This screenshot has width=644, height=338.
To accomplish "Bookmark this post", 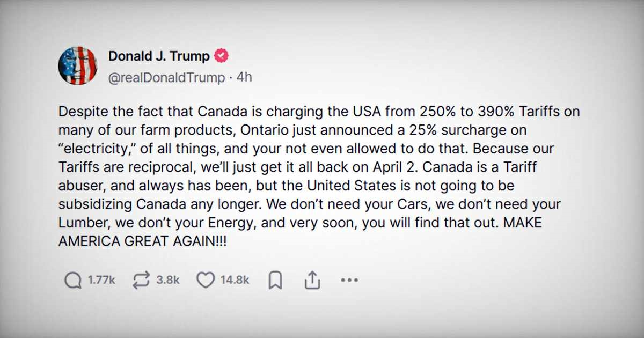I will tap(275, 280).
